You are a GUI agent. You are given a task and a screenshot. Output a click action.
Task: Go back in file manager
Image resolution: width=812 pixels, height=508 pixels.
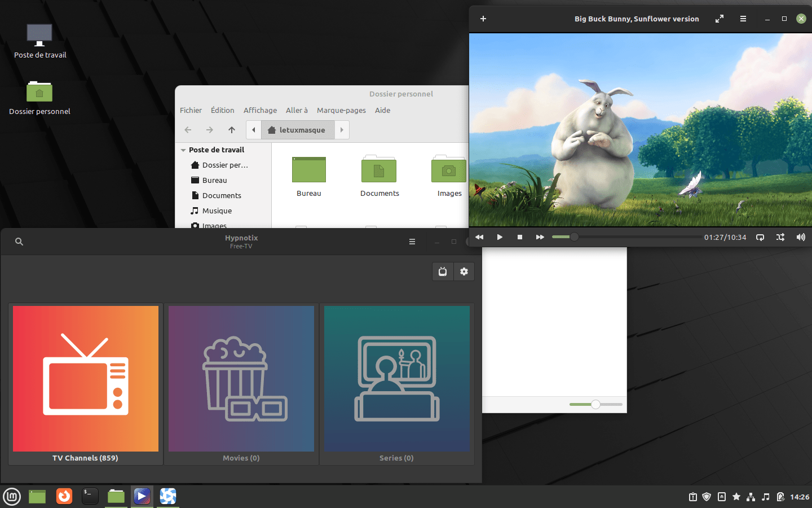(188, 130)
